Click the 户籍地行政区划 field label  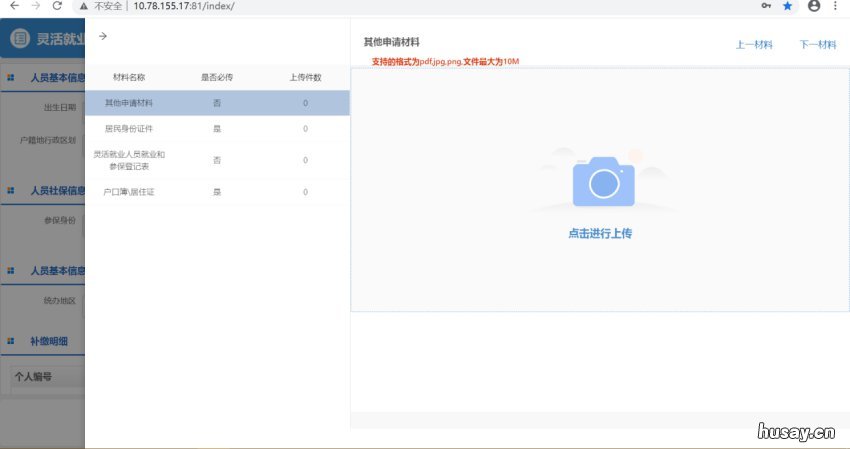pyautogui.click(x=48, y=140)
